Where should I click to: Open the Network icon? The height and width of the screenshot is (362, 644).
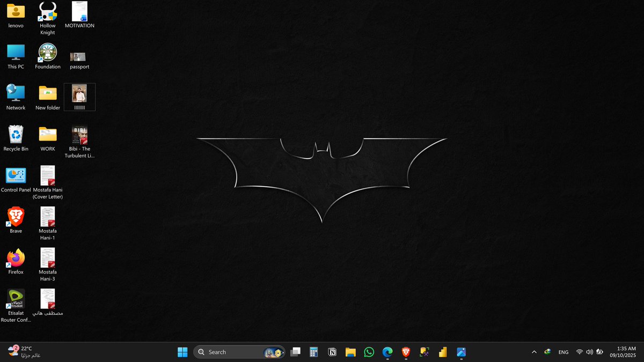[16, 97]
